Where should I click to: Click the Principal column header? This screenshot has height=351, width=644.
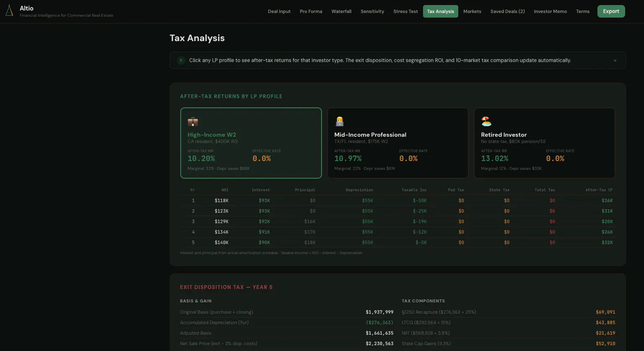(x=305, y=190)
